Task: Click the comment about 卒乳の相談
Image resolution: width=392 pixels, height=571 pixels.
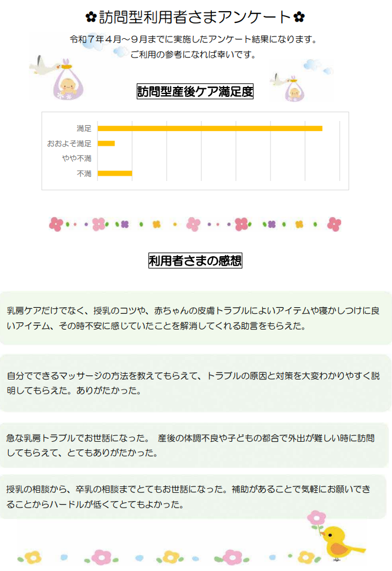Action: tap(195, 496)
